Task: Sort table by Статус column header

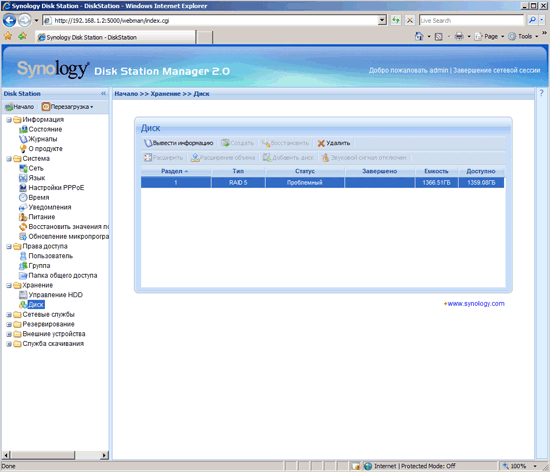Action: click(305, 171)
